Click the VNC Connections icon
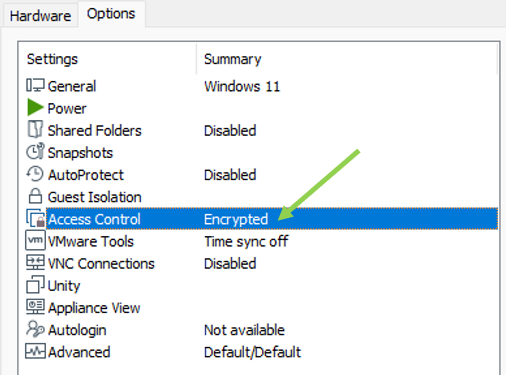Image resolution: width=506 pixels, height=375 pixels. coord(35,263)
